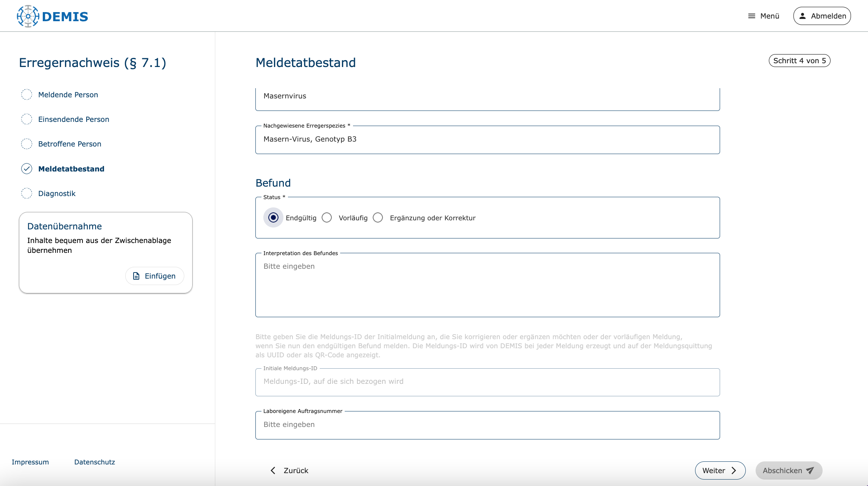Click the Einsendende Person step circle
The image size is (868, 486).
tap(26, 119)
